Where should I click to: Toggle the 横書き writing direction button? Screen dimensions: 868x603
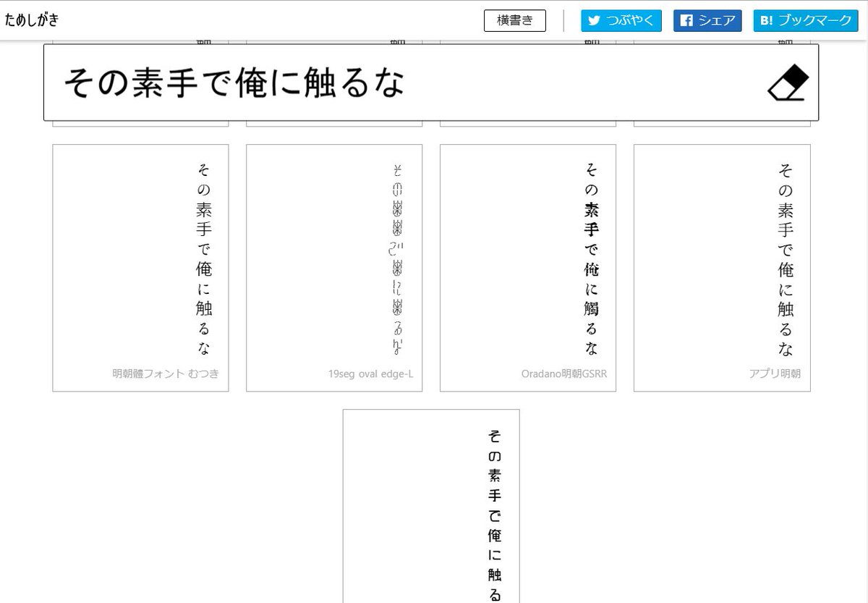click(x=515, y=20)
